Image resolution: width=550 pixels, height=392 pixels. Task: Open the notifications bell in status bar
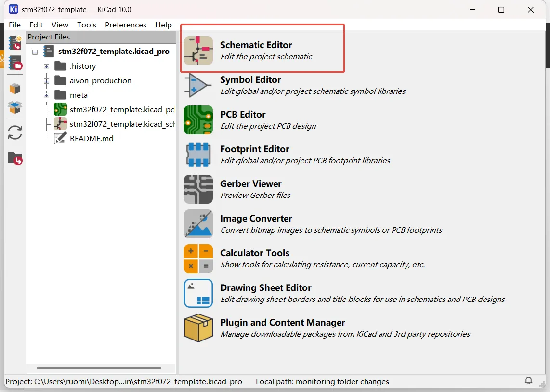click(529, 380)
